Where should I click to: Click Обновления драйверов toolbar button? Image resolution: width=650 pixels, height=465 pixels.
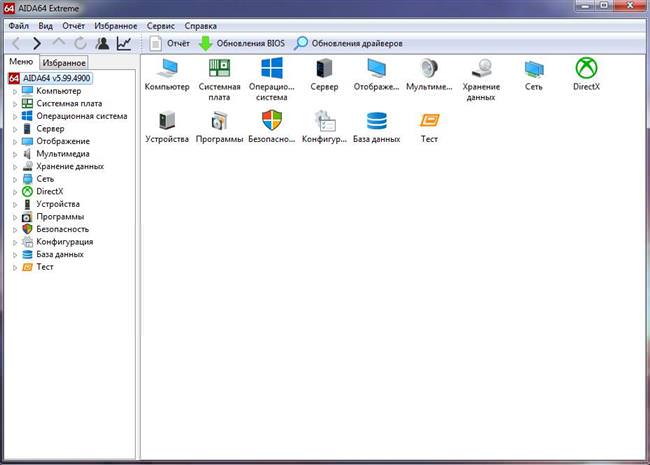coord(348,43)
